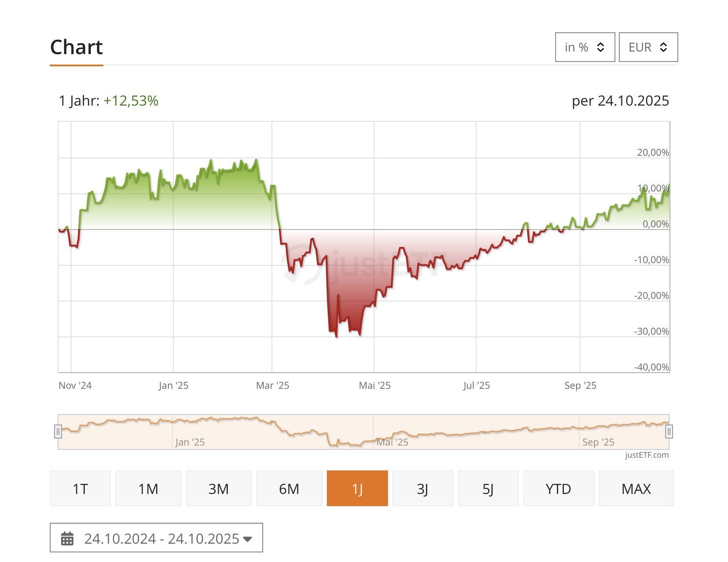728x562 pixels.
Task: Click the calendar icon in date range
Action: pyautogui.click(x=67, y=538)
